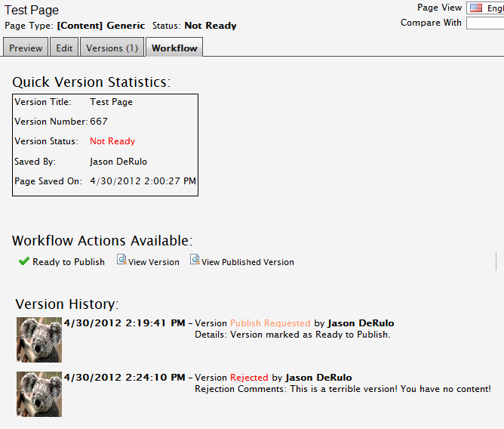Click koala avatar for 2:24:10 PM entry
The image size is (504, 429).
click(x=39, y=394)
